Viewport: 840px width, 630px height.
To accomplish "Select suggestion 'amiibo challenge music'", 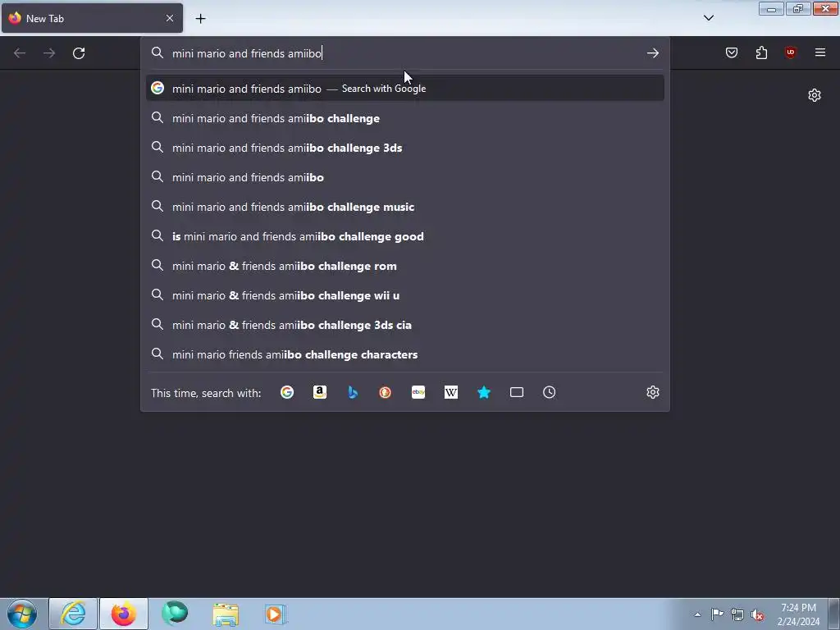I will (405, 207).
